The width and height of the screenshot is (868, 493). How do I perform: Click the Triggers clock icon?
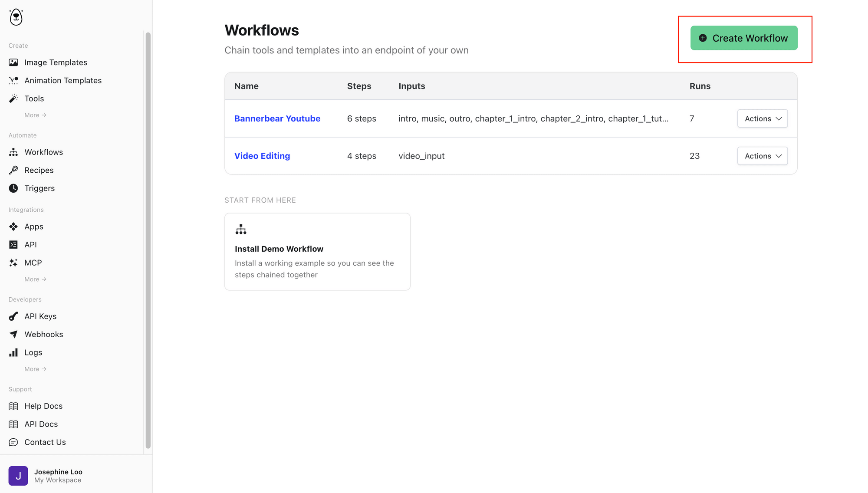click(x=13, y=188)
